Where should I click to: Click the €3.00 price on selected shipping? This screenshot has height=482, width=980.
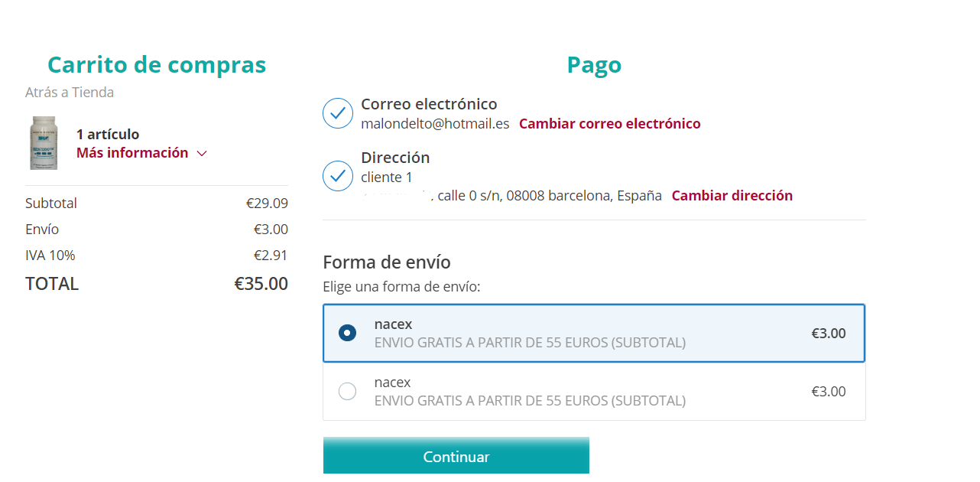coord(828,333)
